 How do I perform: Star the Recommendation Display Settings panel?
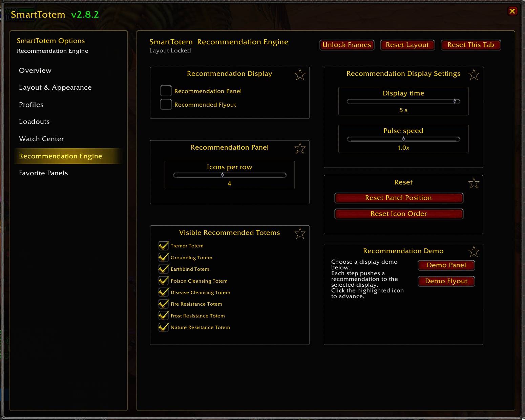coord(474,74)
